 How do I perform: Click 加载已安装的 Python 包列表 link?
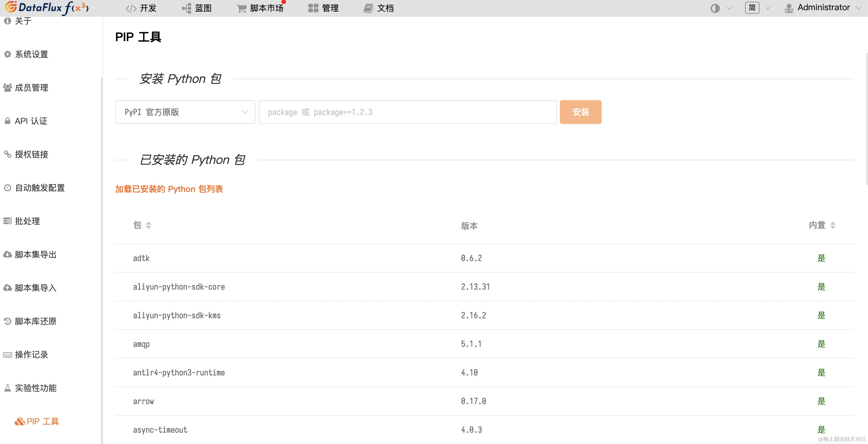pyautogui.click(x=169, y=189)
